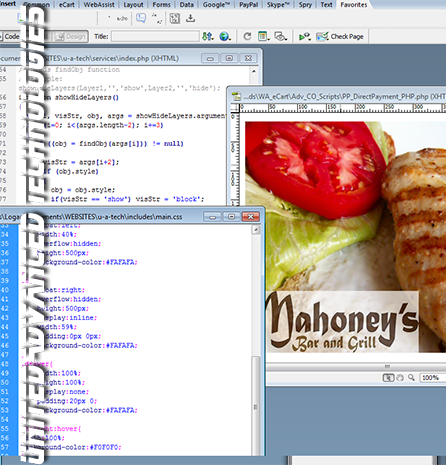The image size is (446, 465).
Task: Click the template page icon in insert bar
Action: tap(175, 18)
